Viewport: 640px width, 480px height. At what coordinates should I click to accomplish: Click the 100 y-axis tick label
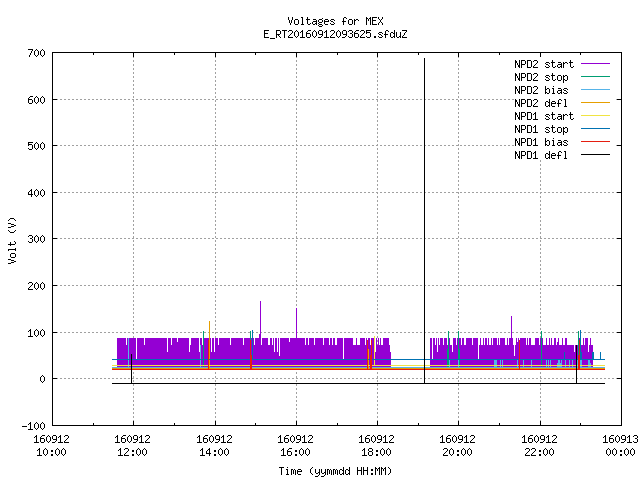(x=37, y=333)
